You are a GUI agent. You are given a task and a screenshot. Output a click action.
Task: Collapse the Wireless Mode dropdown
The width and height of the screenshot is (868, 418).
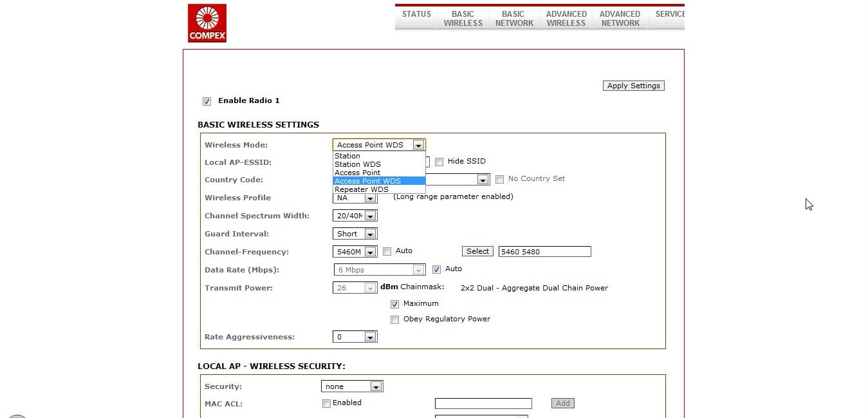[x=379, y=145]
